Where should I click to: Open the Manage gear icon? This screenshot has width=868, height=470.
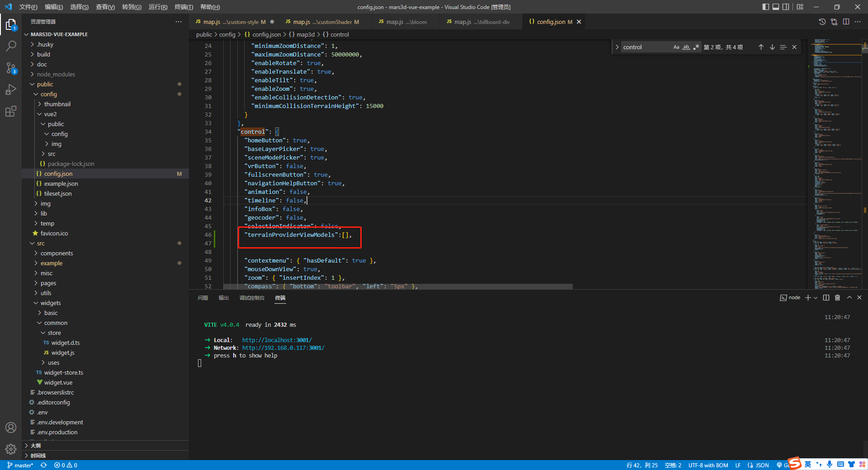[11, 449]
